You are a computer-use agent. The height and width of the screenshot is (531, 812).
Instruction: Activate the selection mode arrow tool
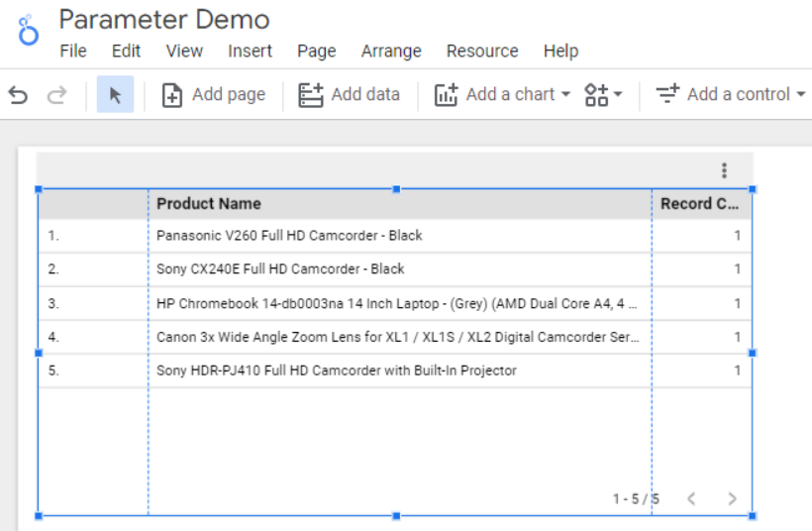pyautogui.click(x=115, y=95)
